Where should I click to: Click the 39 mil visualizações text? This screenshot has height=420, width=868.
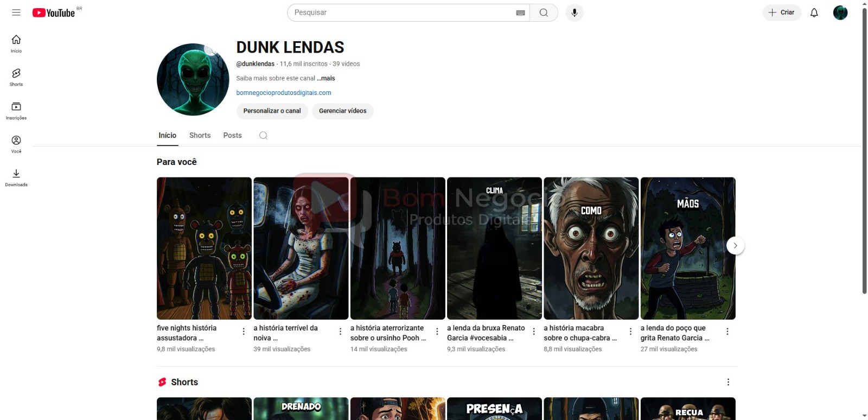(282, 349)
